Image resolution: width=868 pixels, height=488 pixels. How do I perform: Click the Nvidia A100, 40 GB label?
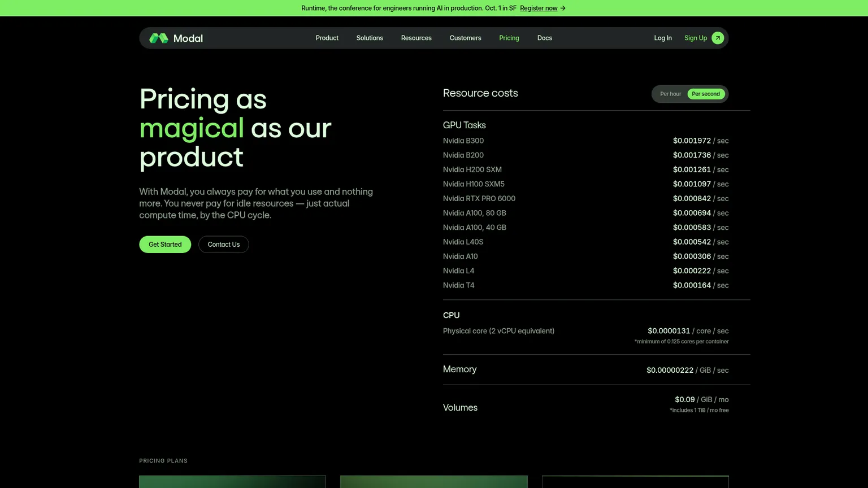tap(475, 228)
